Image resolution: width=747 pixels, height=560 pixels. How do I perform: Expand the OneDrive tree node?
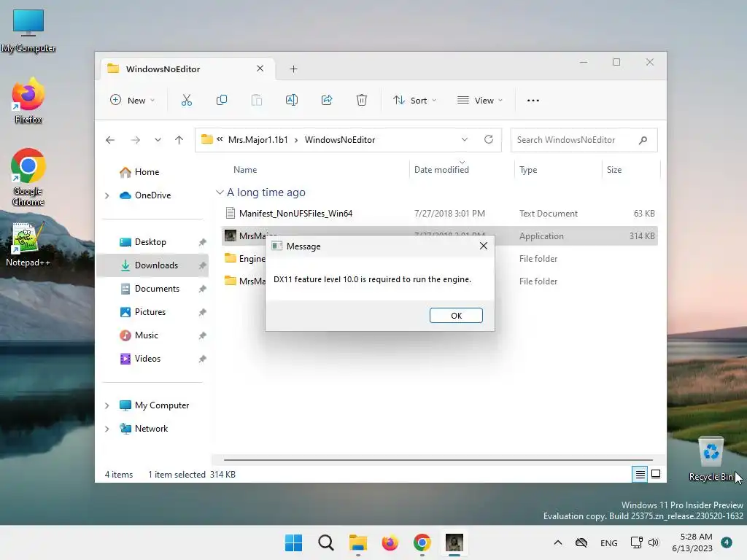[x=107, y=195]
